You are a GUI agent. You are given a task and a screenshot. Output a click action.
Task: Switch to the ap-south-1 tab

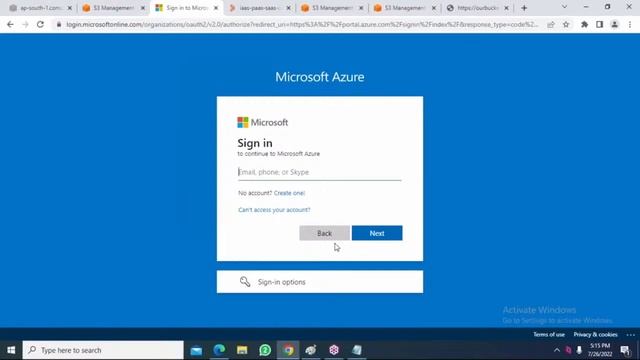coord(40,8)
